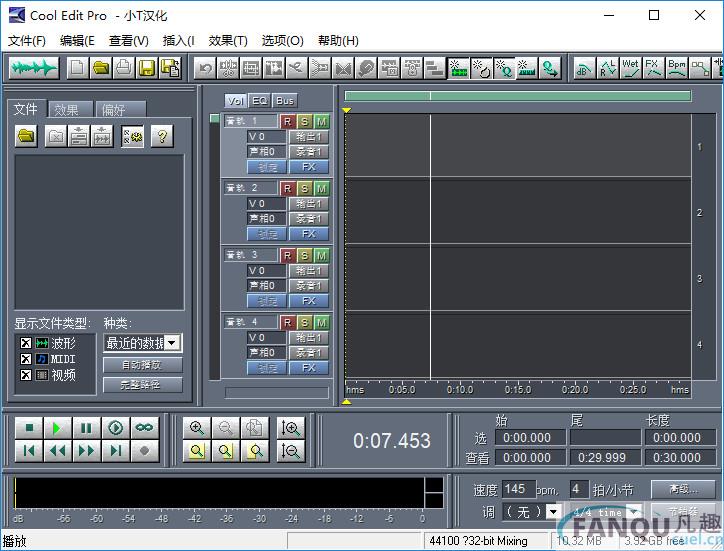Image resolution: width=724 pixels, height=551 pixels.
Task: Click the yellow floppy disk save icon
Action: pos(147,68)
